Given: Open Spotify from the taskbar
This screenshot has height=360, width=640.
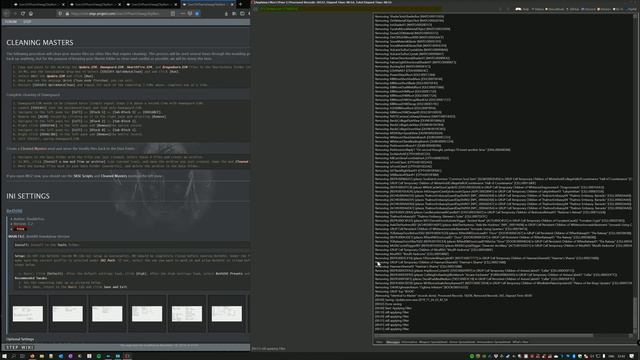Looking at the screenshot, I should click(99, 356).
